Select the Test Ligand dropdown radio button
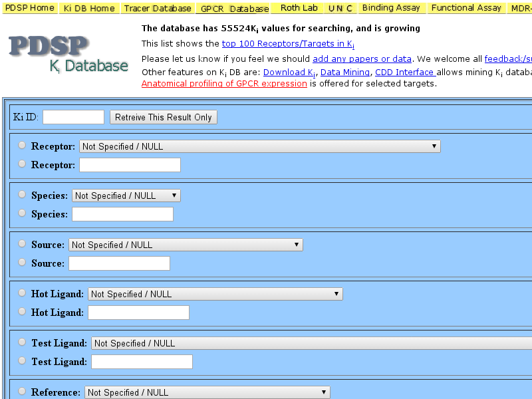Image resolution: width=532 pixels, height=399 pixels. (22, 342)
